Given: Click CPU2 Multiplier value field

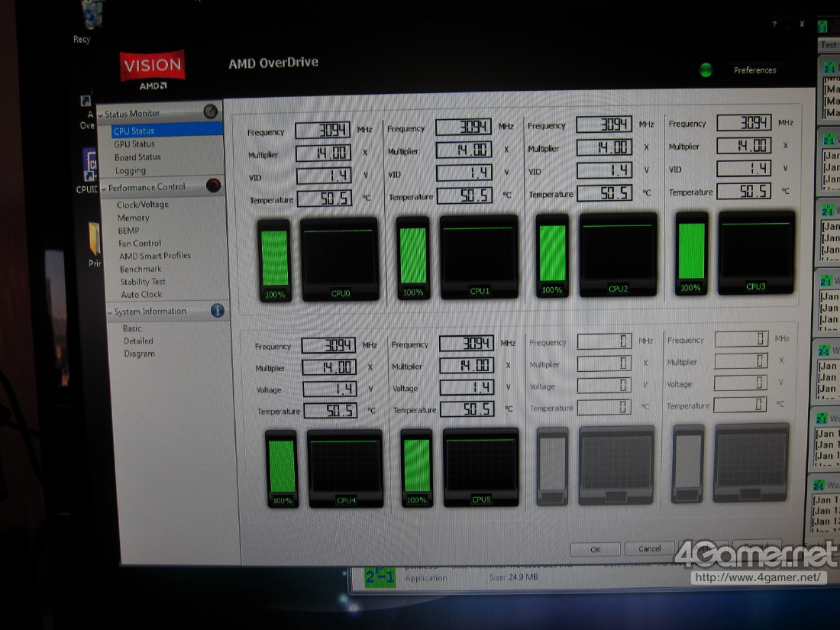Looking at the screenshot, I should 604,147.
